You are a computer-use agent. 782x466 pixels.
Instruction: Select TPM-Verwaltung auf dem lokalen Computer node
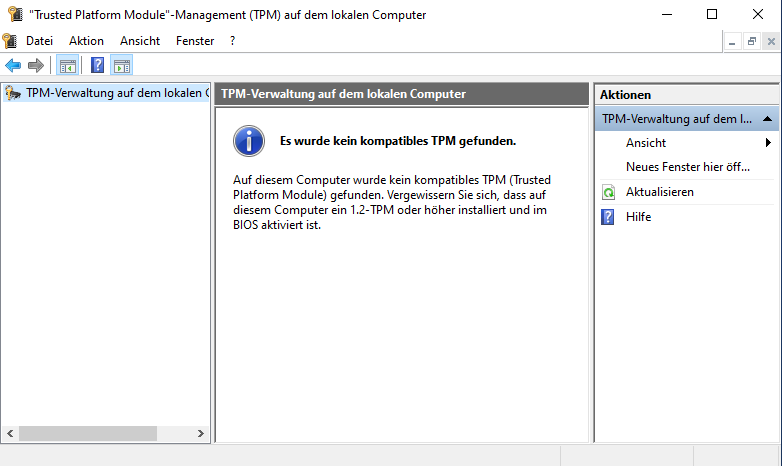(x=117, y=94)
